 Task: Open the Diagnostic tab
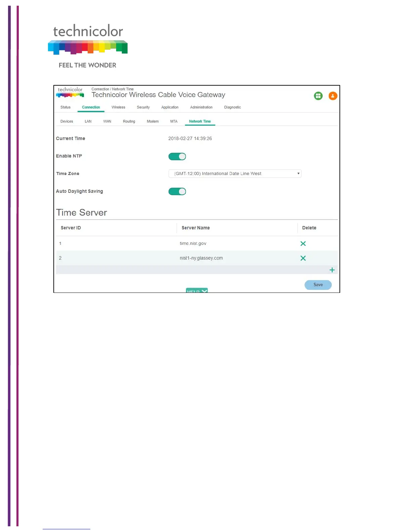232,107
